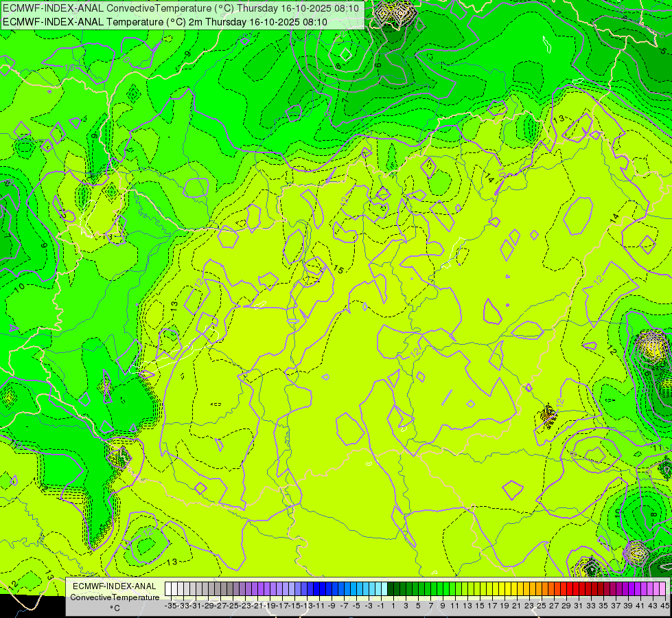Screen dimensions: 672x618
Task: Click the legend's ECMWF-INDEX-ANAL label
Action: [x=115, y=586]
